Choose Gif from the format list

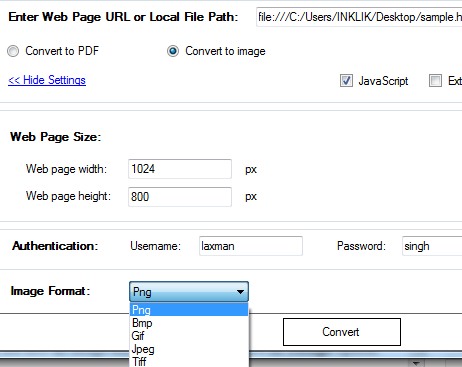[x=189, y=336]
